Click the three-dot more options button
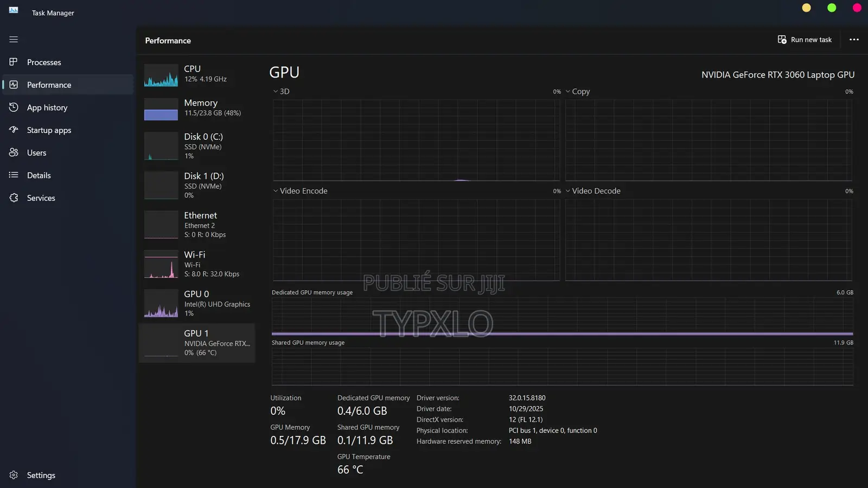 [x=854, y=40]
